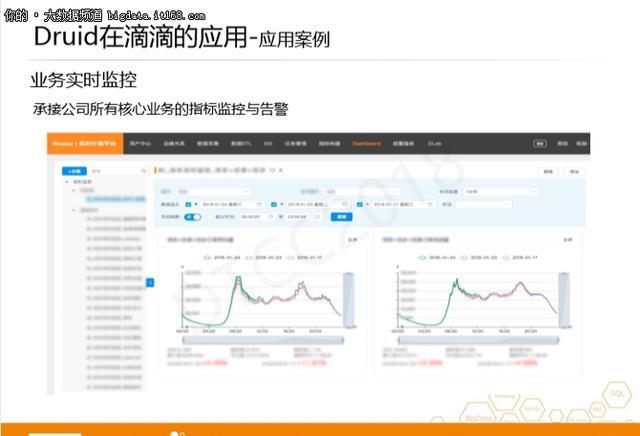Open the calendar icon of the 2018-01-24 date field
This screenshot has height=436, width=640.
tap(259, 204)
